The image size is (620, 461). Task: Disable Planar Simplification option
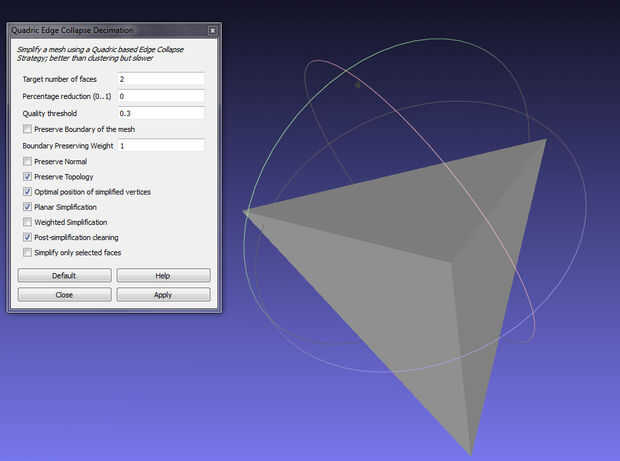pyautogui.click(x=27, y=207)
